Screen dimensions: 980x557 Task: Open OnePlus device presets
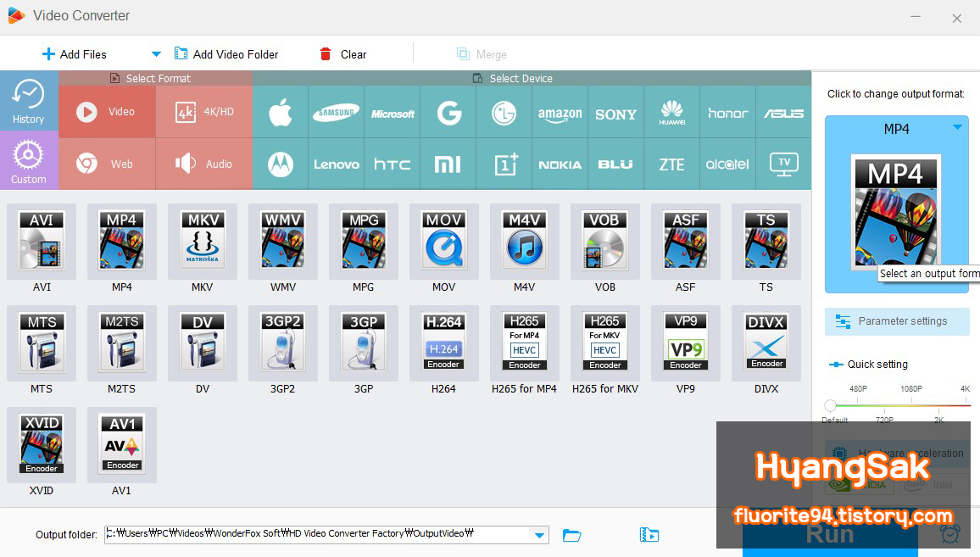[504, 164]
